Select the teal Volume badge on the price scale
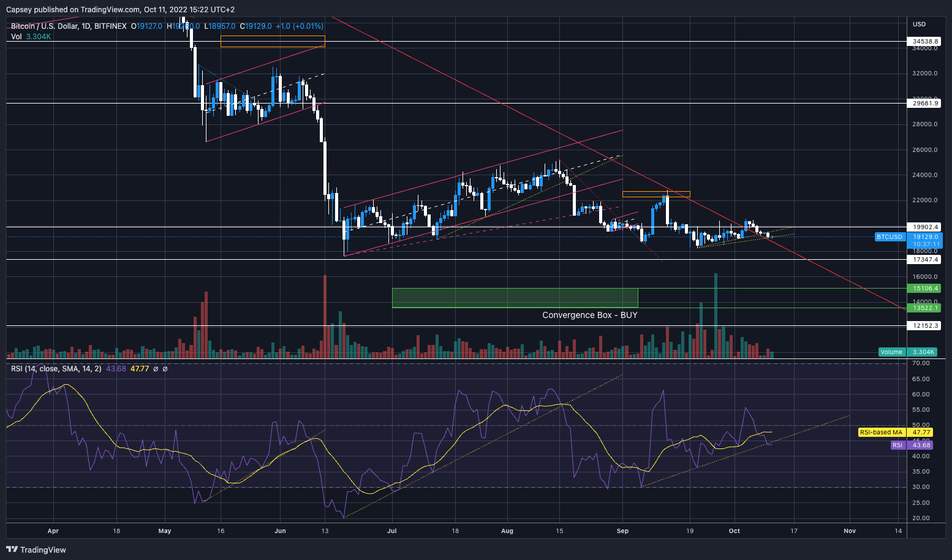 pos(891,352)
